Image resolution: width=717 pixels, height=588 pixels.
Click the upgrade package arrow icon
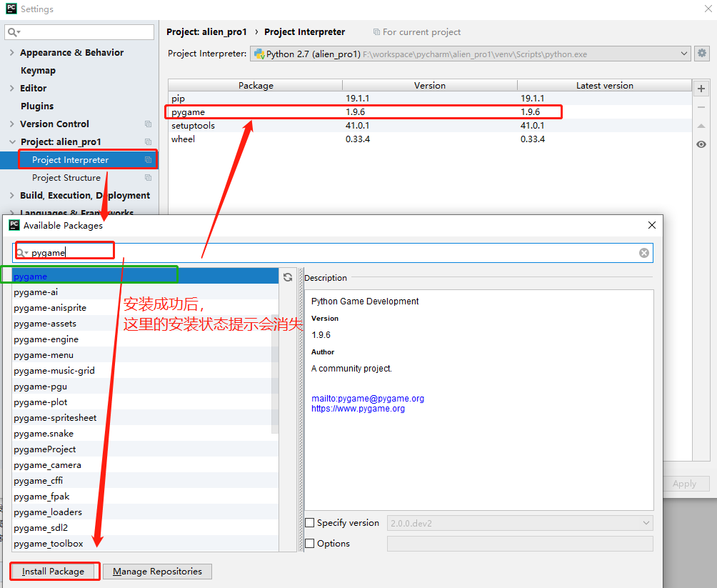coord(701,126)
